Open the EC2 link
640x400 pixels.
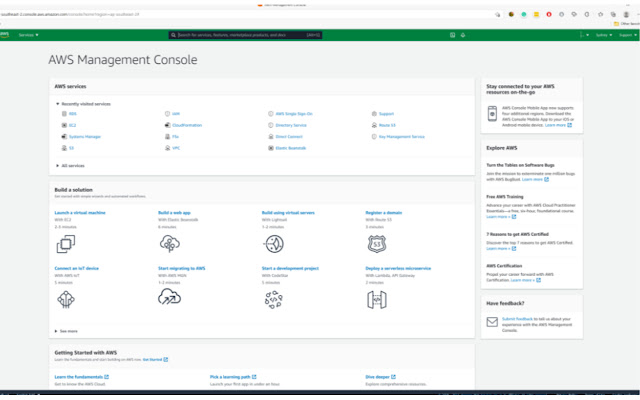73,125
